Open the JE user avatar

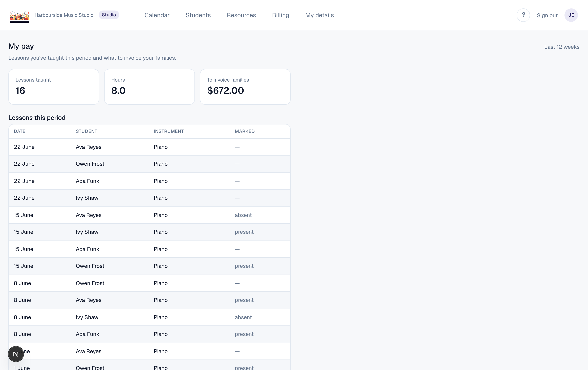pyautogui.click(x=571, y=15)
